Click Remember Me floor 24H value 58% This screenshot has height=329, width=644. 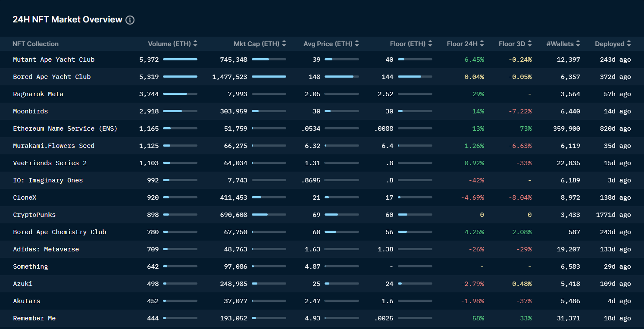click(478, 318)
